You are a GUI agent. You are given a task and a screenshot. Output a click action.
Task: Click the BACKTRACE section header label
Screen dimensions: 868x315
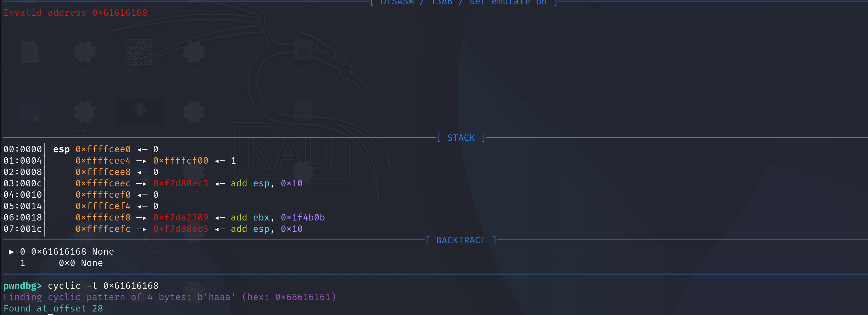(x=461, y=240)
